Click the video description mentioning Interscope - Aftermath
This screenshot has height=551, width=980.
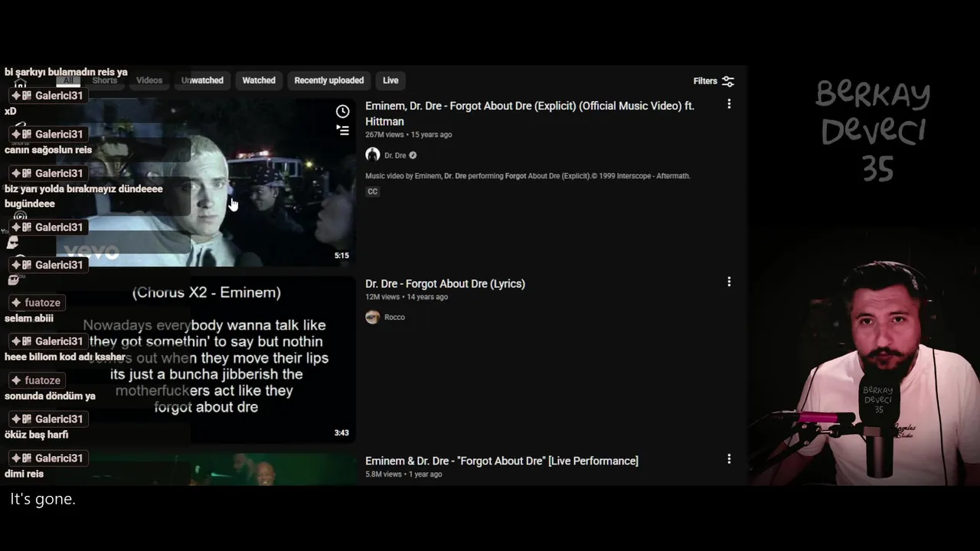tap(528, 176)
